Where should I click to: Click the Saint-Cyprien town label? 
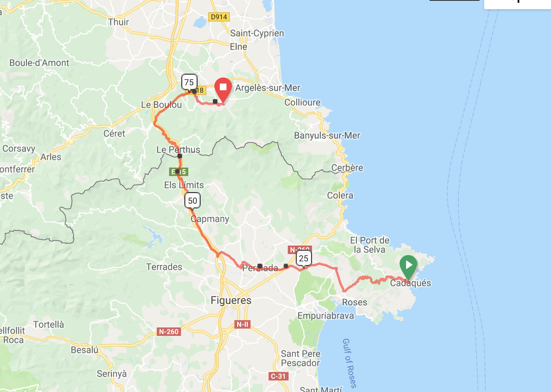coord(257,33)
